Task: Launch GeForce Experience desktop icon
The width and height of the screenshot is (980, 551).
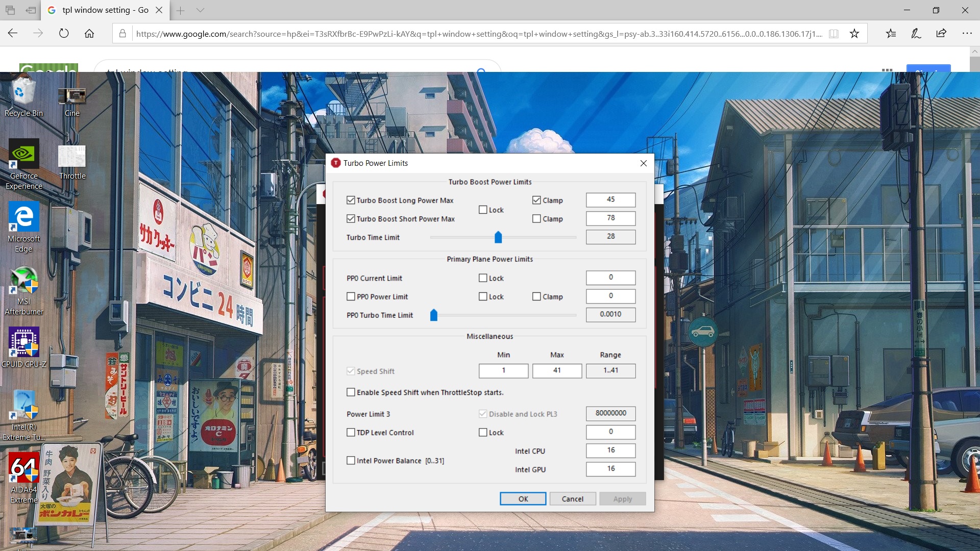Action: click(23, 164)
